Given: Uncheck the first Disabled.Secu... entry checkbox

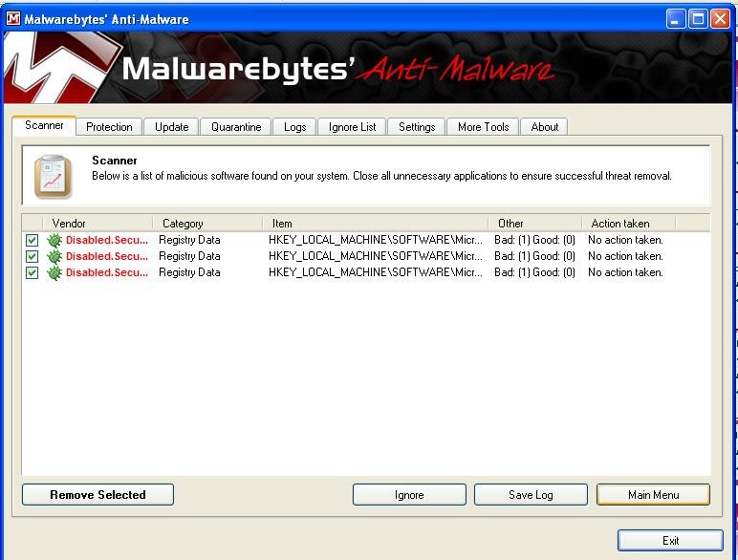Looking at the screenshot, I should tap(32, 240).
